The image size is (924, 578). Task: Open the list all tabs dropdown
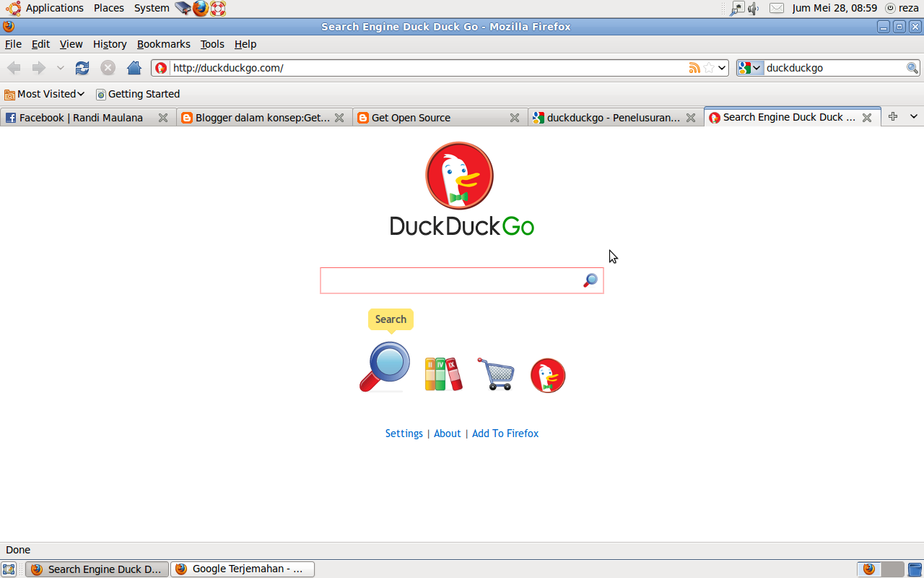pyautogui.click(x=914, y=116)
